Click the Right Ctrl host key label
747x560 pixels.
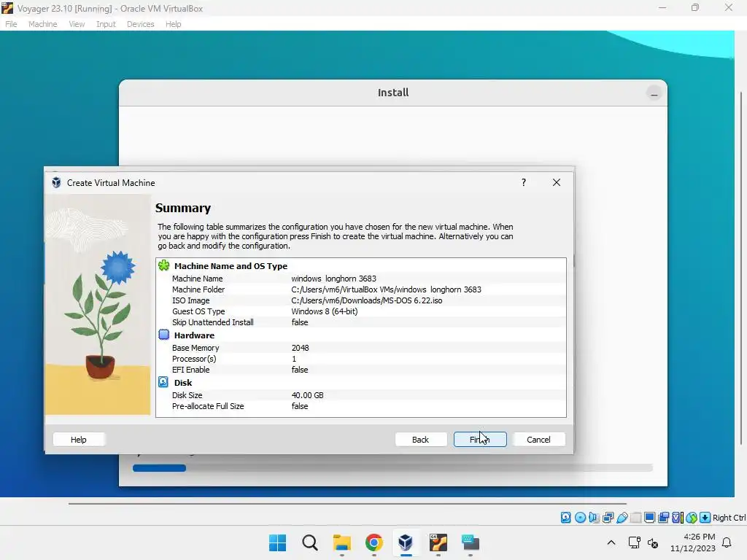729,518
